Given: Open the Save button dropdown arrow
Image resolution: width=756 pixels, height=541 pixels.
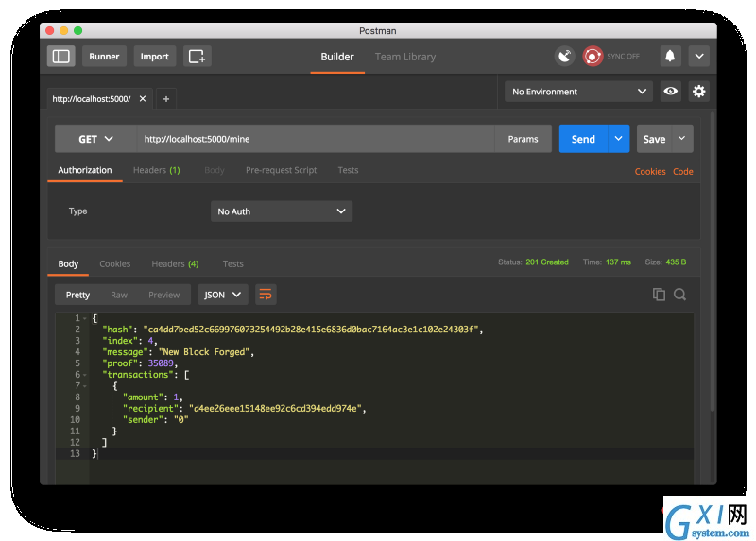Looking at the screenshot, I should 682,139.
